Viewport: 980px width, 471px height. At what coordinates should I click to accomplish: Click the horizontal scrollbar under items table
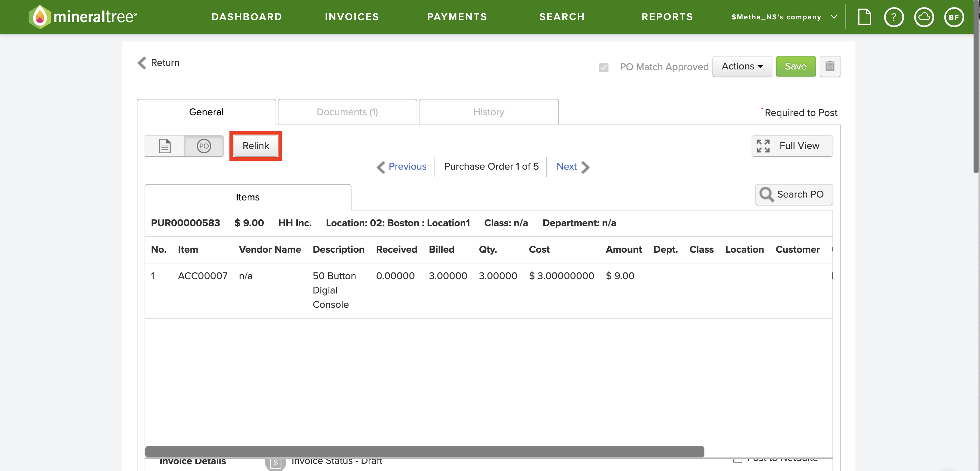(424, 451)
